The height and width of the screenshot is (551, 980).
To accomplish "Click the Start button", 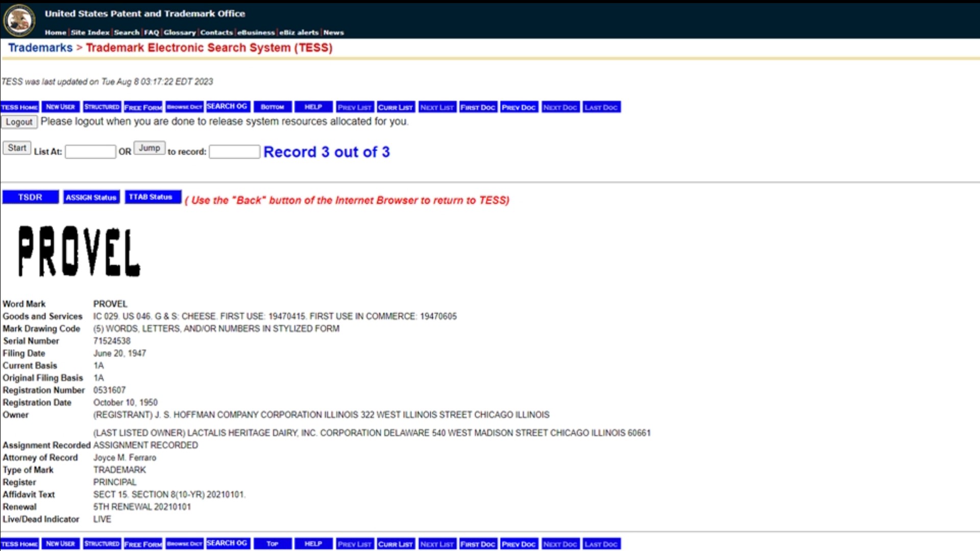I will click(x=17, y=148).
